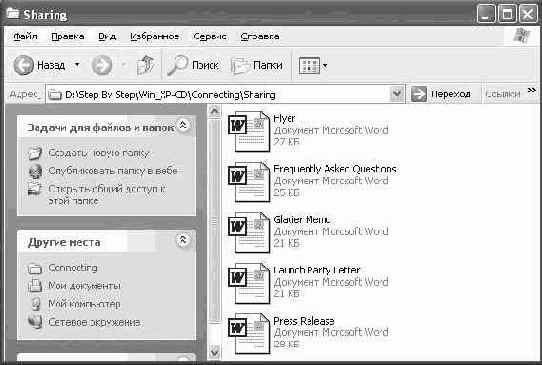Click the Мой компьютер icon
The image size is (542, 365).
coord(35,304)
